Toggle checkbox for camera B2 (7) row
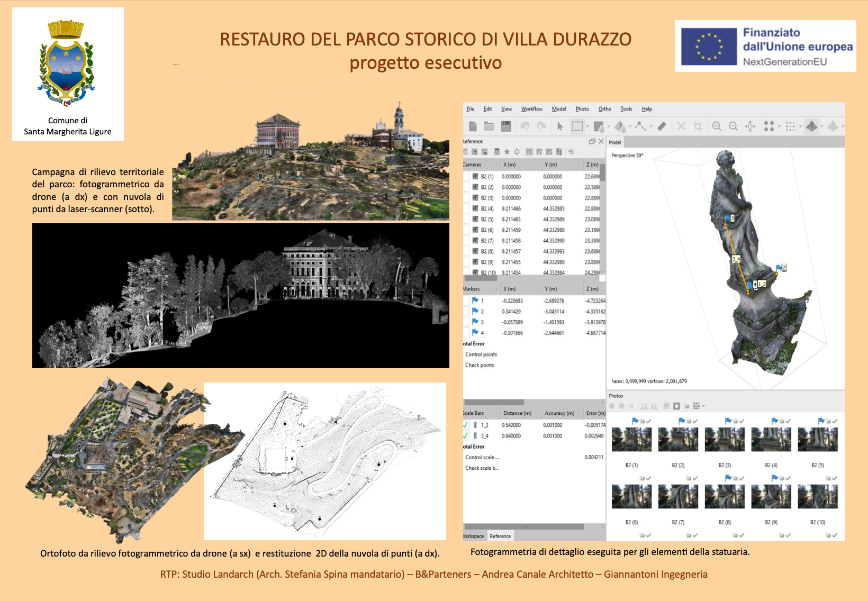This screenshot has width=868, height=601. tap(467, 241)
